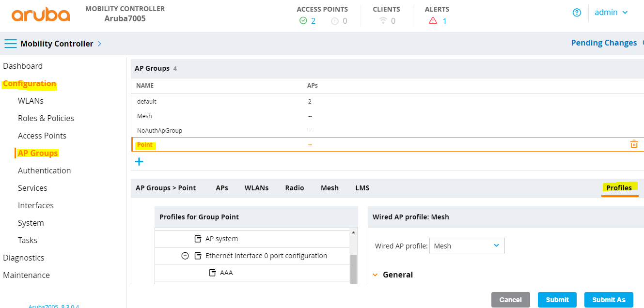Select the default AP group row
644x308 pixels.
(388, 101)
